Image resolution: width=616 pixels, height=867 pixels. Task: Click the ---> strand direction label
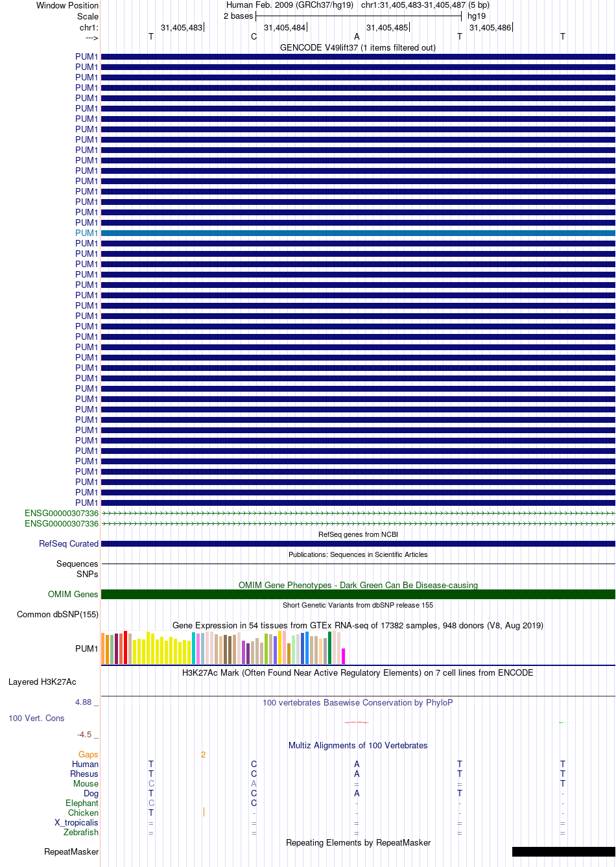[x=91, y=38]
